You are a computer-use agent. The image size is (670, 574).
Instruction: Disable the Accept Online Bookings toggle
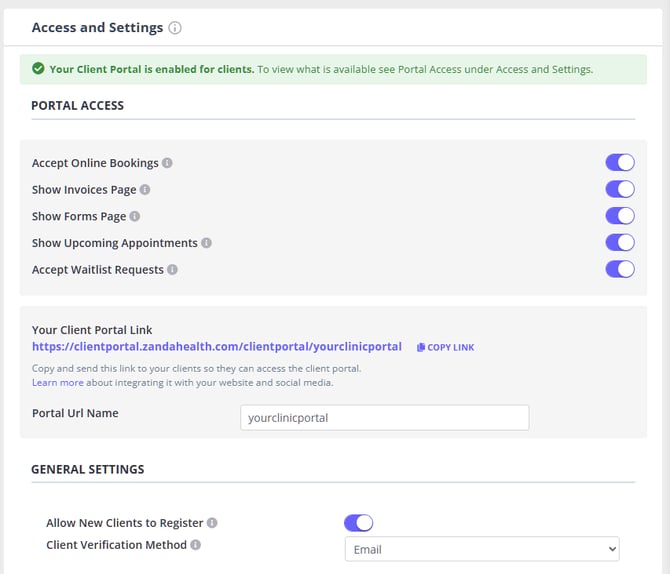[619, 163]
